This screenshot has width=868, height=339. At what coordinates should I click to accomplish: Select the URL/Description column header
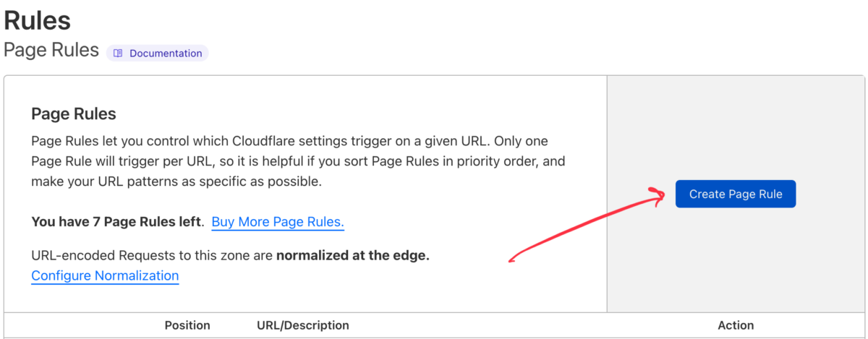click(302, 325)
